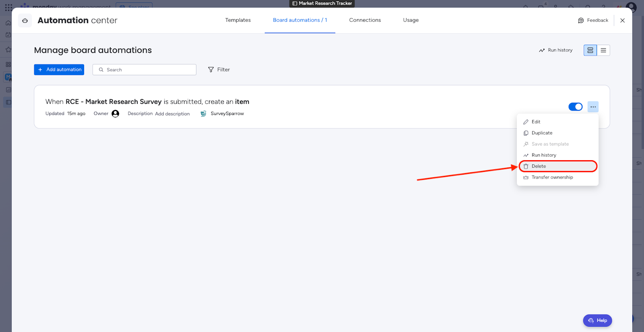Select Edit from the context menu
This screenshot has width=644, height=332.
click(x=536, y=122)
